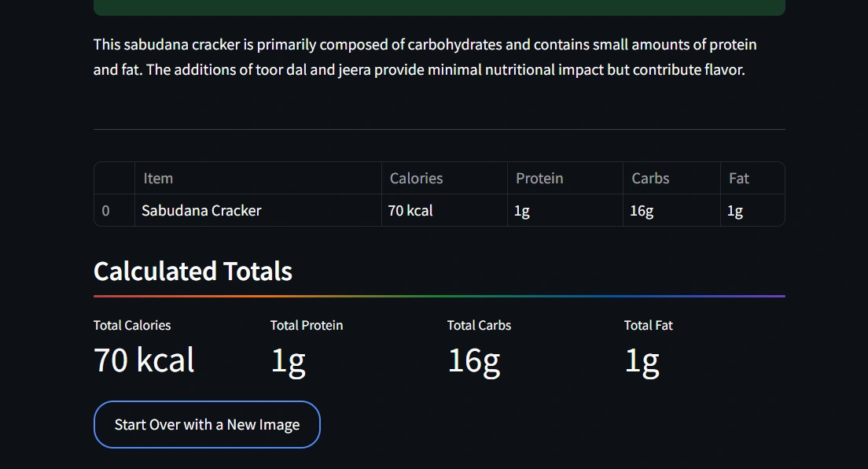
Task: Click the Calculated Totals heading
Action: (x=193, y=271)
